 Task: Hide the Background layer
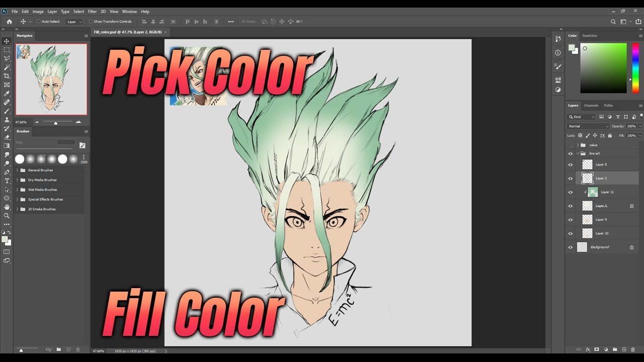pos(570,247)
